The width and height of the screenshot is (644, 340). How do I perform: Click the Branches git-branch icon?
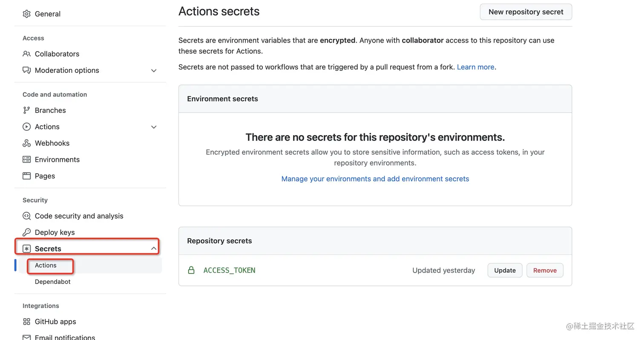(26, 110)
